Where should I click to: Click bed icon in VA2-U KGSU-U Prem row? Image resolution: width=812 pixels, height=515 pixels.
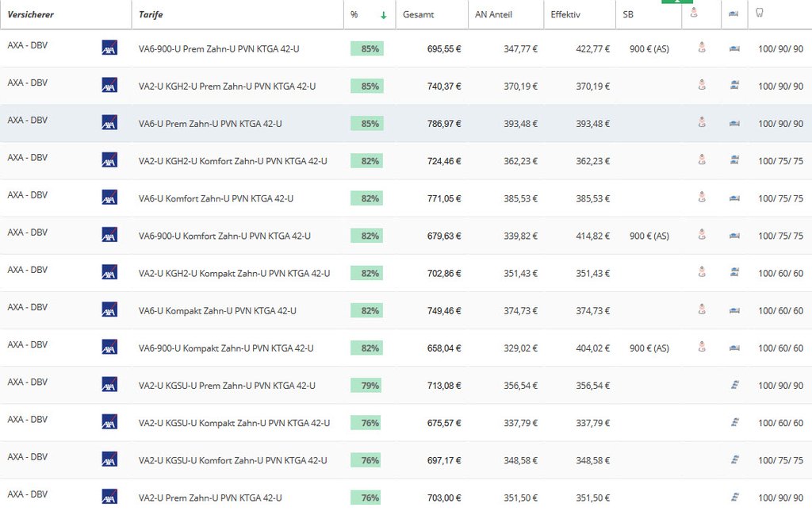(734, 385)
